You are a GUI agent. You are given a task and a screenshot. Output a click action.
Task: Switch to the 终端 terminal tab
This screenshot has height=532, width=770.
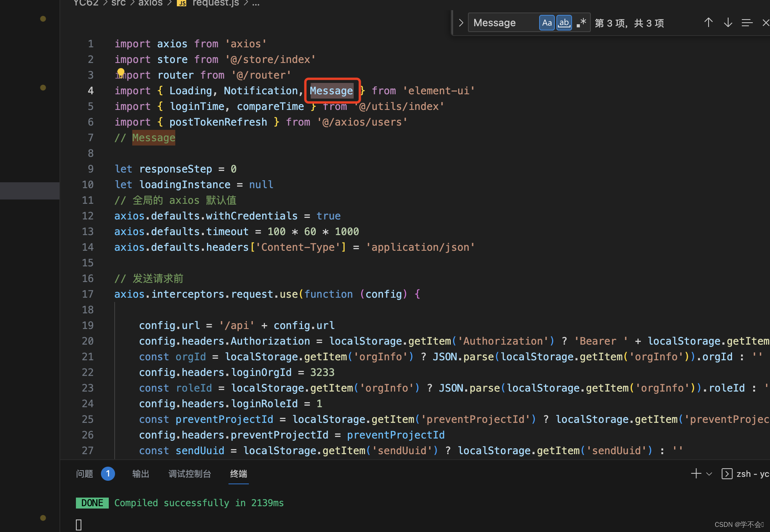coord(239,474)
